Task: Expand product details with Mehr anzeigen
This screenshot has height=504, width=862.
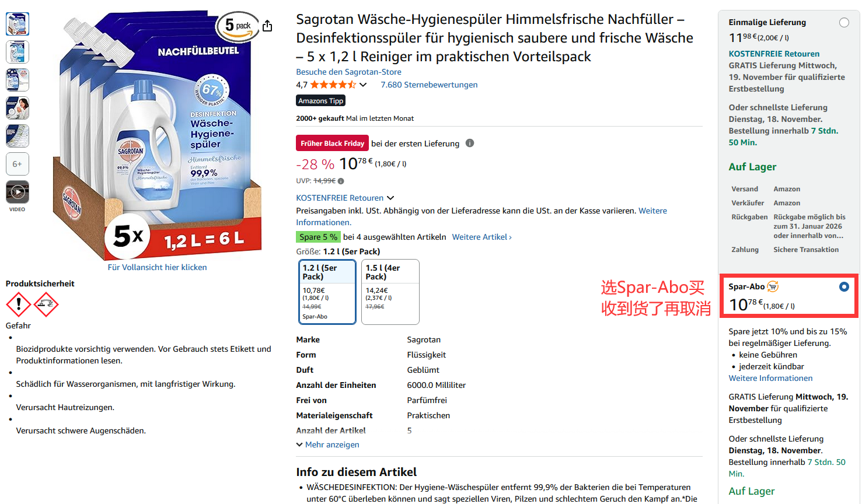Action: pyautogui.click(x=328, y=444)
